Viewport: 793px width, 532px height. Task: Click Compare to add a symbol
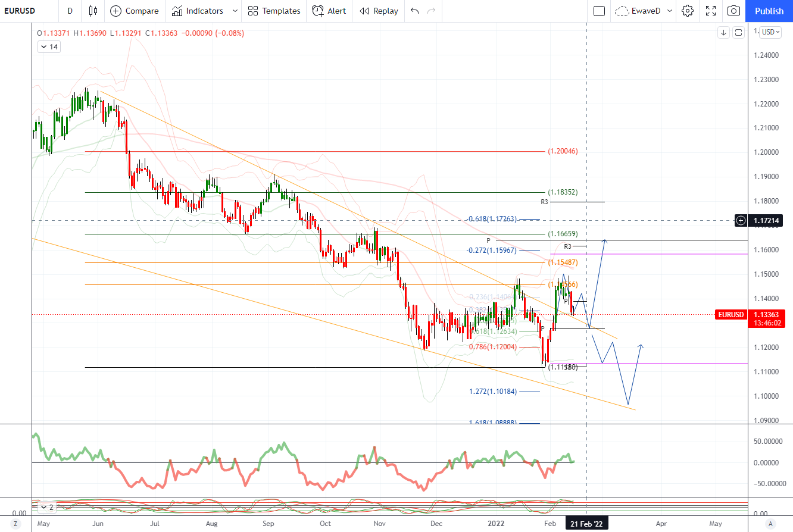coord(135,11)
